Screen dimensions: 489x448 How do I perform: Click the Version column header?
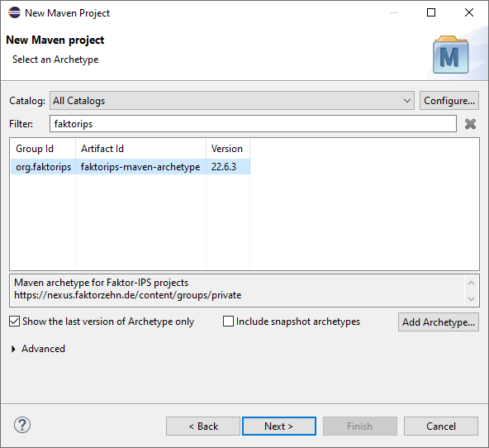point(228,149)
